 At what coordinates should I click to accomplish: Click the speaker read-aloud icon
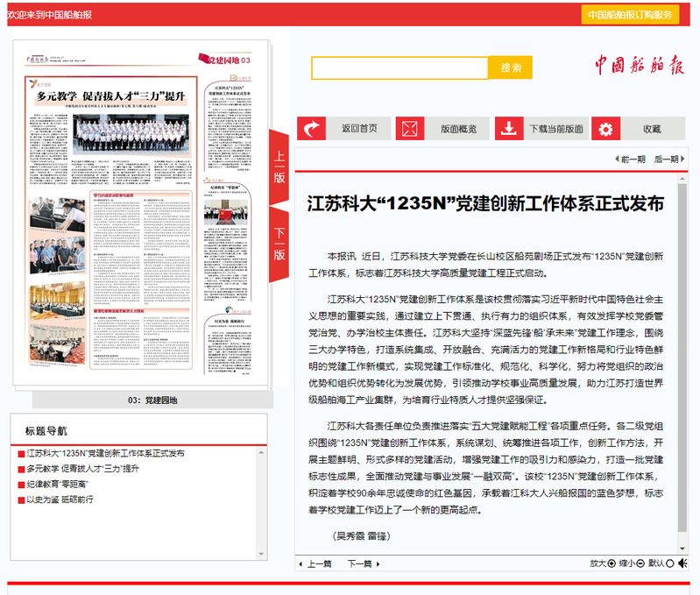pyautogui.click(x=682, y=563)
